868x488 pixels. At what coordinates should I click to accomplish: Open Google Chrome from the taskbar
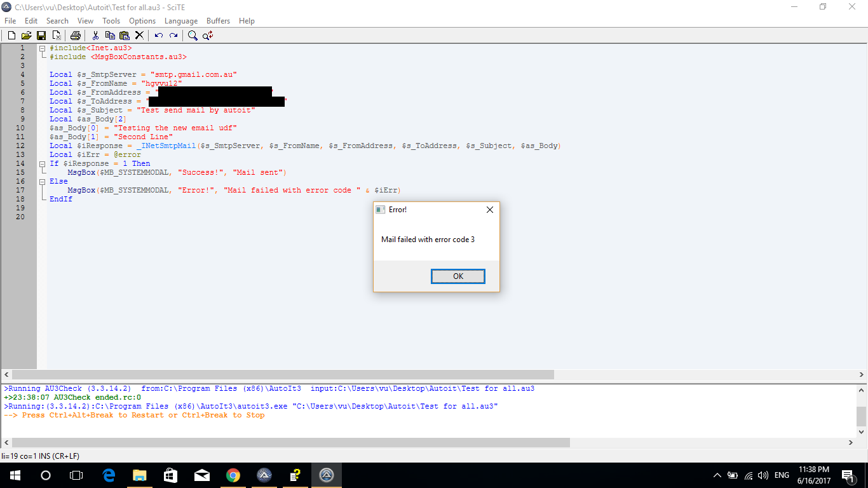point(233,475)
